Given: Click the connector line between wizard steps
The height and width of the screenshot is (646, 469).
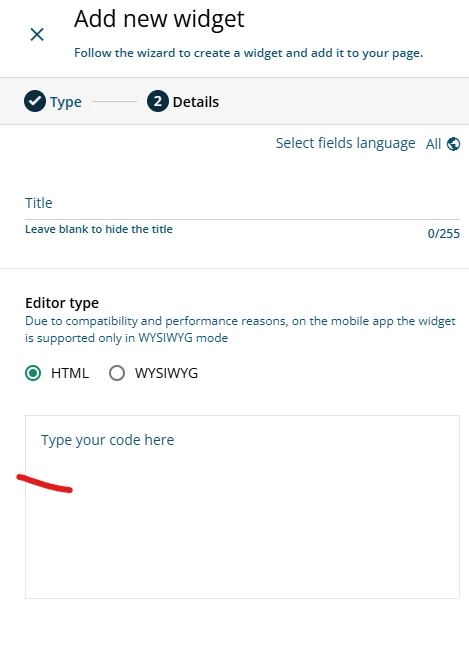Looking at the screenshot, I should point(115,101).
